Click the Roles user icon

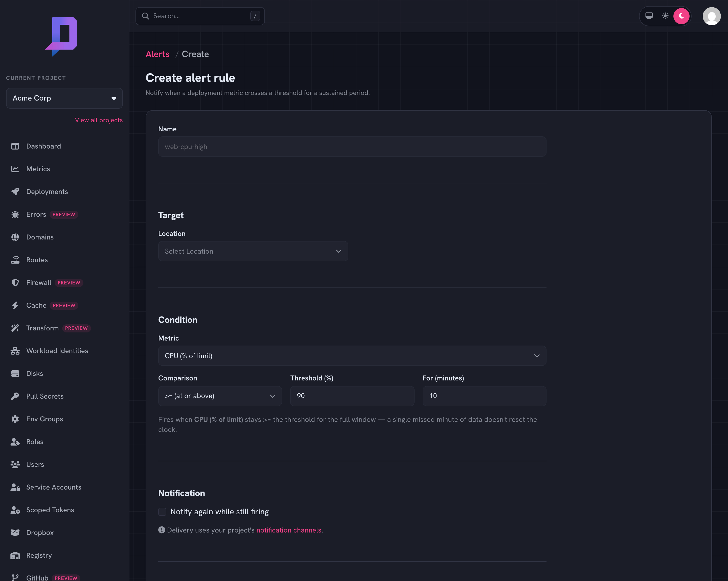click(x=15, y=442)
